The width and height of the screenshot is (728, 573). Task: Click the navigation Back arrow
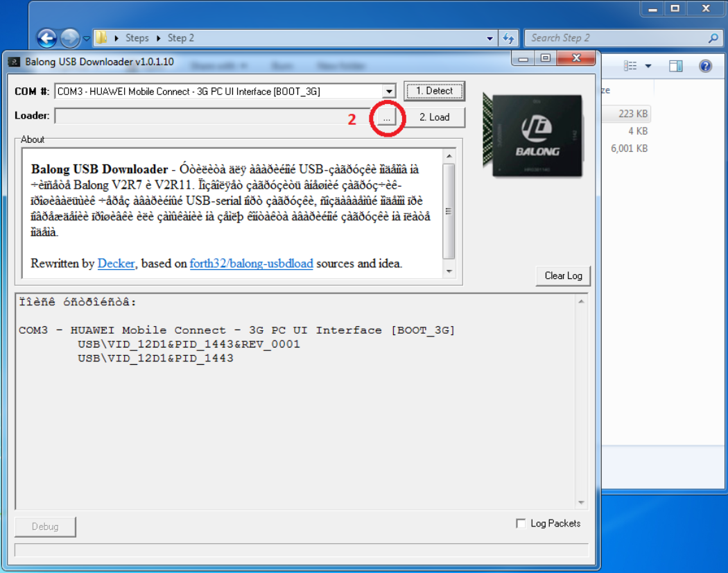coord(47,38)
